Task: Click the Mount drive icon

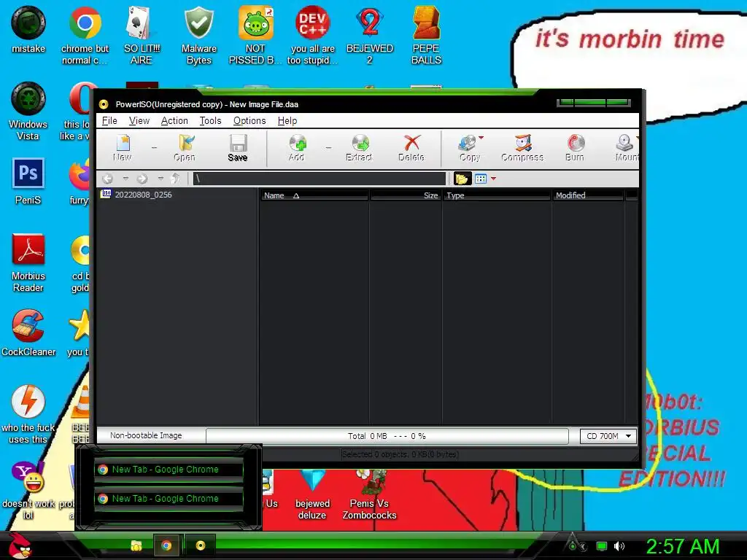Action: 626,148
